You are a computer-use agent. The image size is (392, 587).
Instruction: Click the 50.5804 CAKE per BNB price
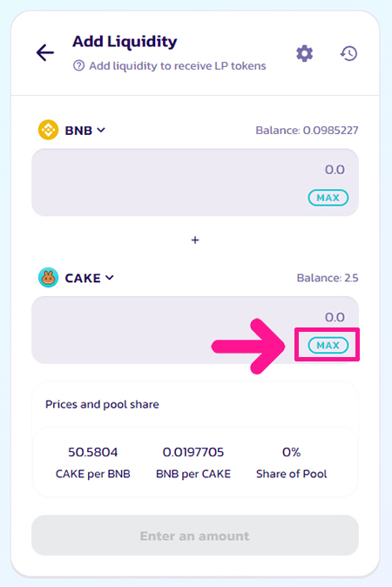pyautogui.click(x=93, y=452)
